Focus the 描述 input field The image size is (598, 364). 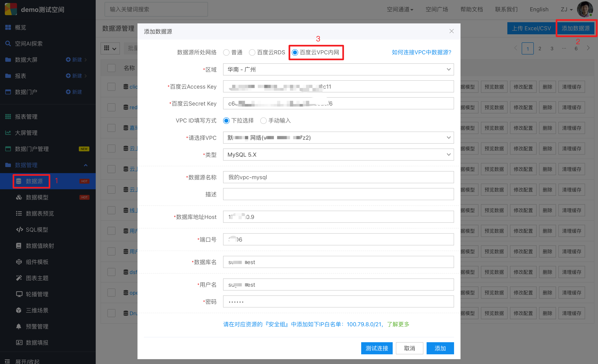338,194
